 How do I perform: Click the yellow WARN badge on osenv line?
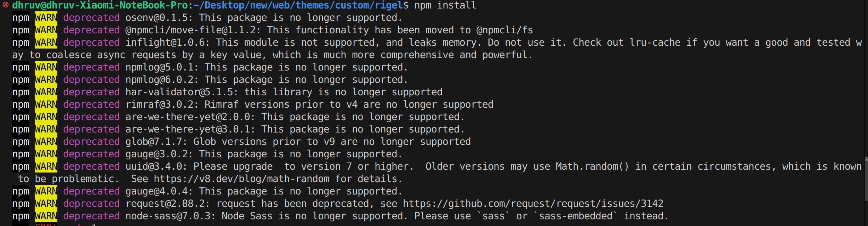click(46, 18)
